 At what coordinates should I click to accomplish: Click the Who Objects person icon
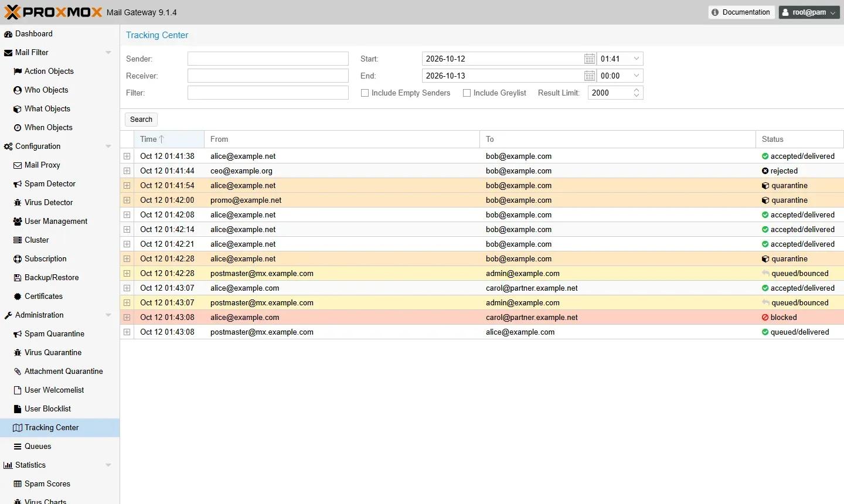pyautogui.click(x=18, y=90)
